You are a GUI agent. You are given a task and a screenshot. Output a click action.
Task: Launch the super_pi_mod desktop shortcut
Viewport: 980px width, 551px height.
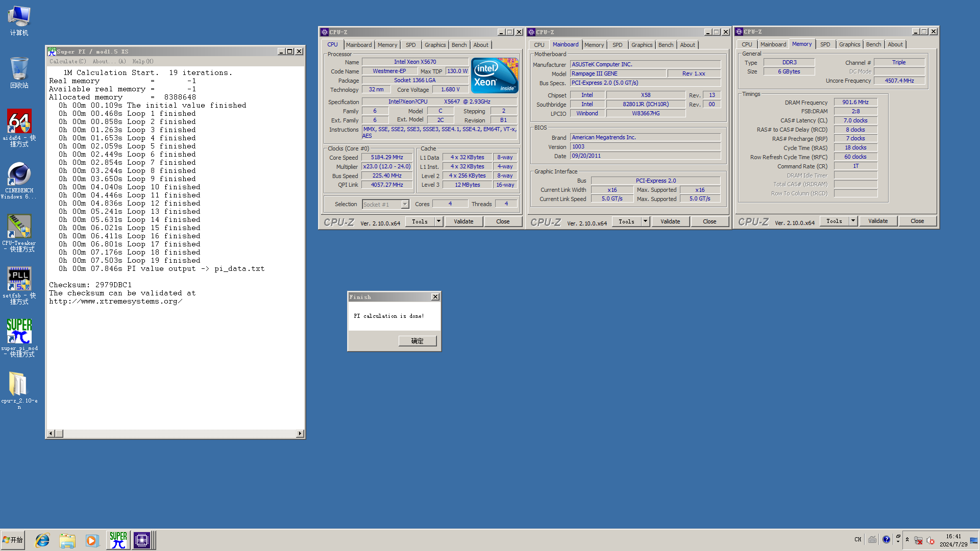pyautogui.click(x=19, y=338)
